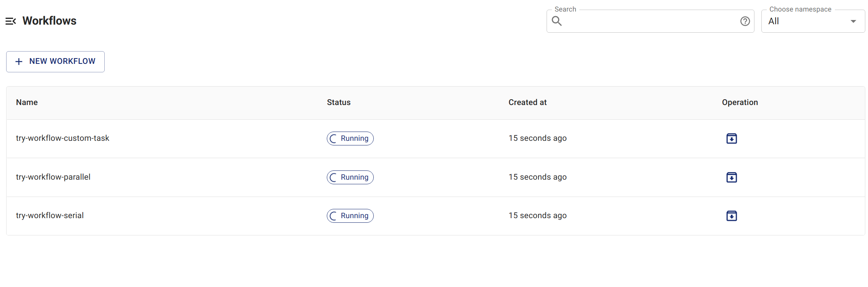Screen dimensions: 868x287
Task: Open the search help question icon
Action: (x=745, y=21)
